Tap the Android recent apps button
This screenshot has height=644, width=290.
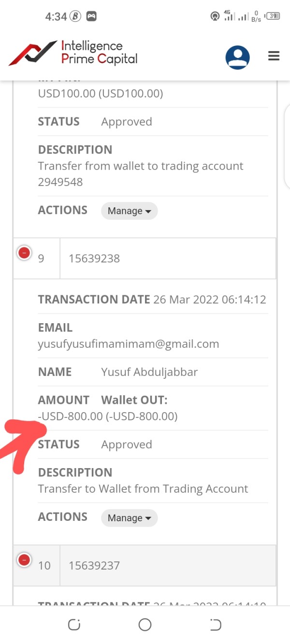[x=74, y=625]
